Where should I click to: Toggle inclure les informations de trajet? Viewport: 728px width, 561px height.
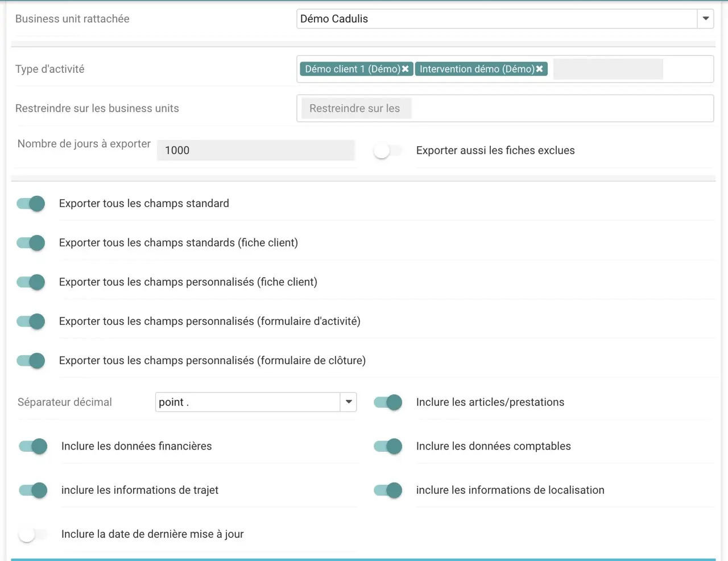tap(33, 490)
